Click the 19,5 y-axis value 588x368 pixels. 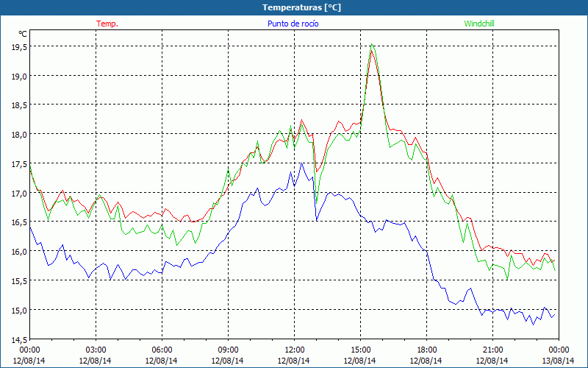(19, 46)
